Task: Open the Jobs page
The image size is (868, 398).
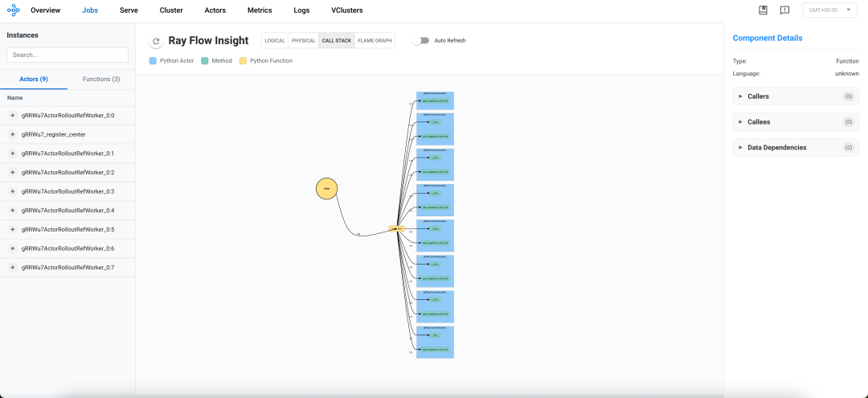Action: coord(90,10)
